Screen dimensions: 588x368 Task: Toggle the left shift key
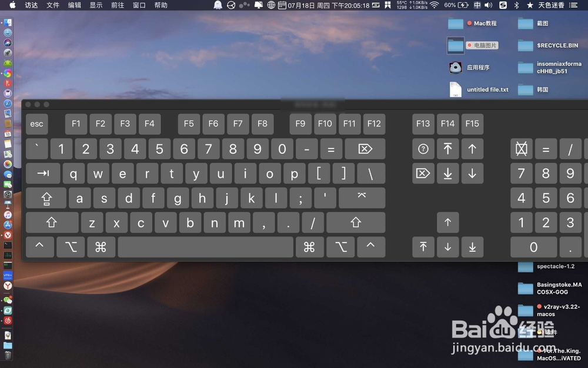(52, 223)
